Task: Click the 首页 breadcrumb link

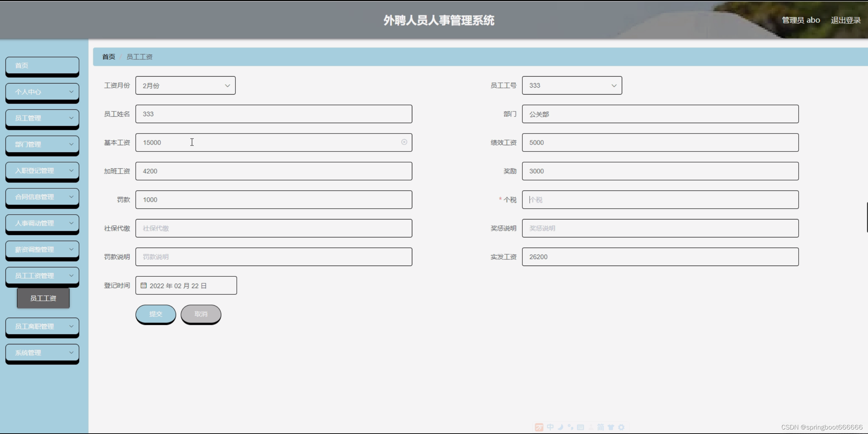Action: tap(108, 57)
